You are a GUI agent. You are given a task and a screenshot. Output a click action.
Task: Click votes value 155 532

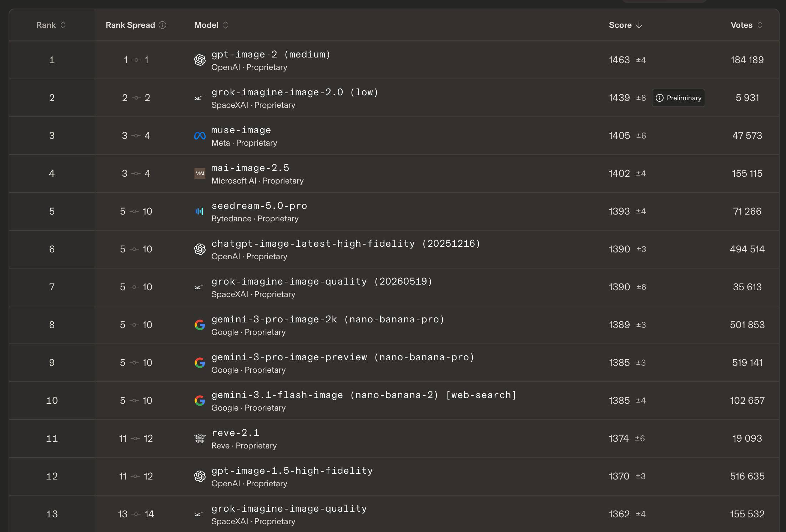[x=747, y=514]
